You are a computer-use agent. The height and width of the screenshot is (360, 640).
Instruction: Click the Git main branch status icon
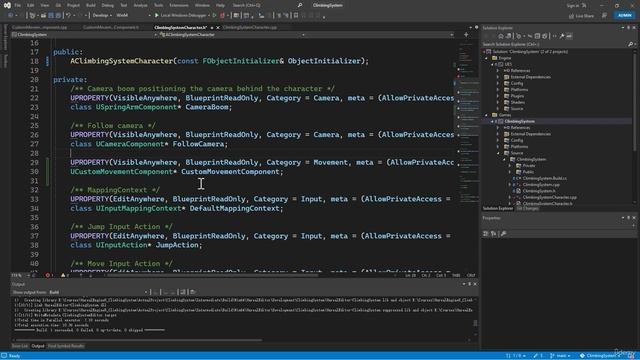552,356
